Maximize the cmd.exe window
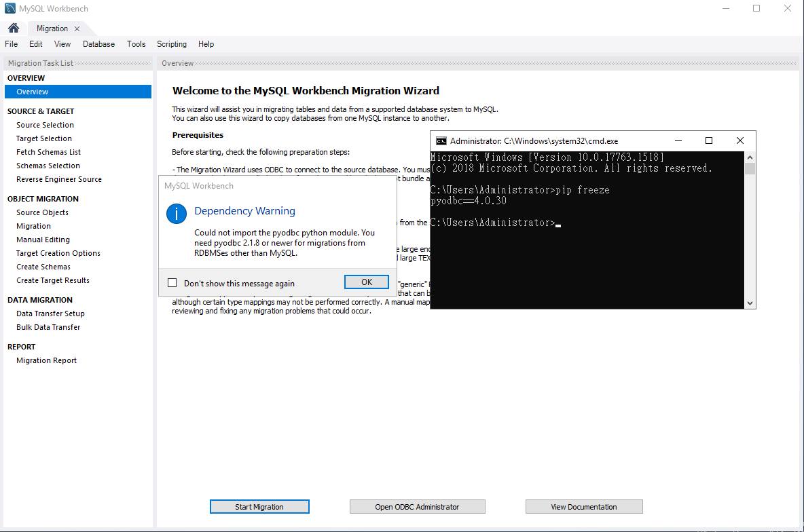 [x=709, y=141]
